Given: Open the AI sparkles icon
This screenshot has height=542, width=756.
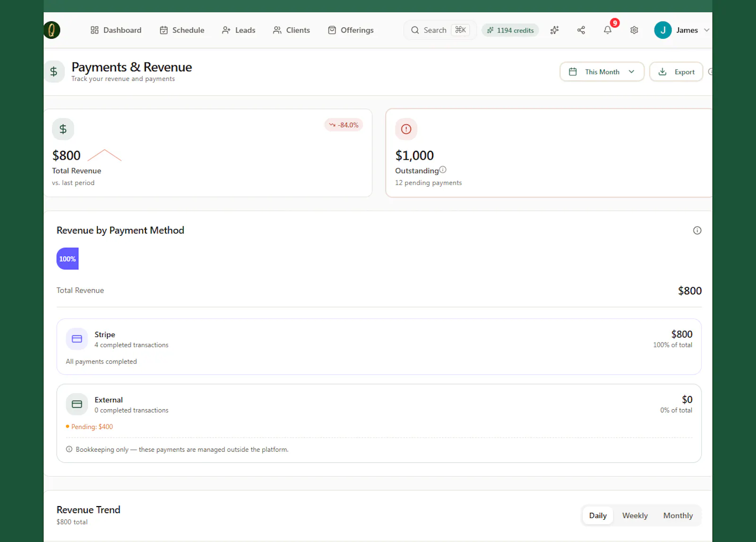Looking at the screenshot, I should coord(555,30).
